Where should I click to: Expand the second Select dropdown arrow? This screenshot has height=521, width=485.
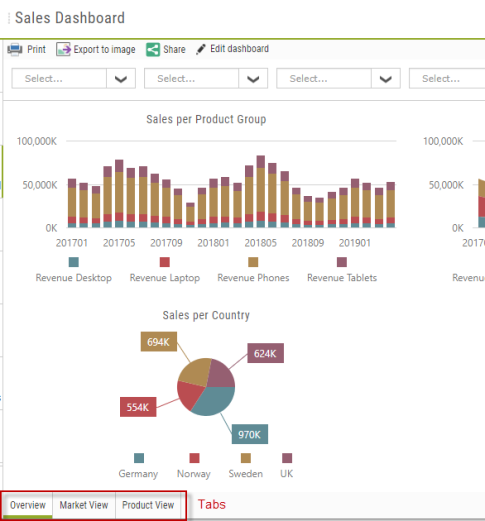(x=253, y=79)
